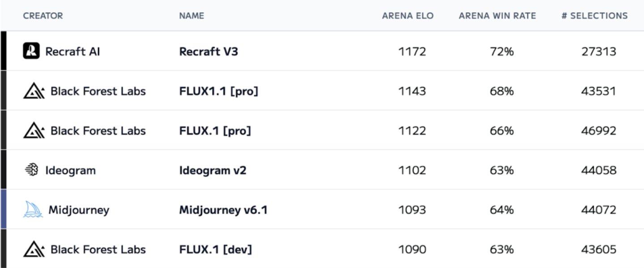Click the Recraft V3 ELO score 1172
644x268 pixels.
[x=412, y=52]
